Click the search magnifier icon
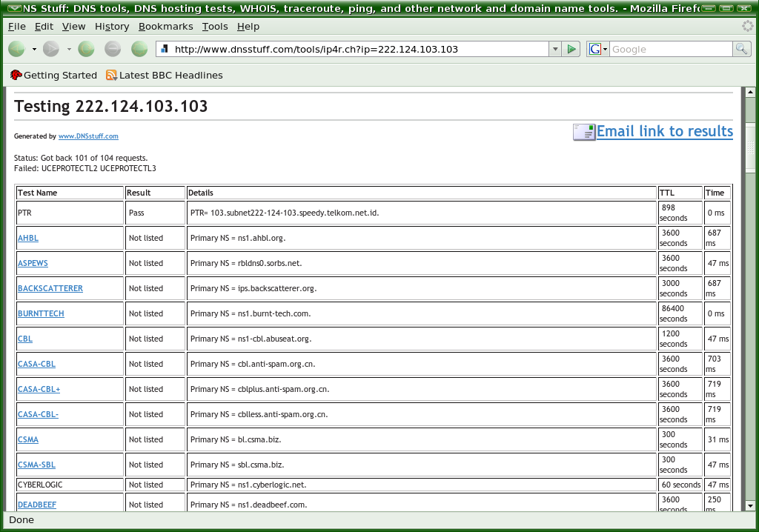759x532 pixels. [x=741, y=49]
